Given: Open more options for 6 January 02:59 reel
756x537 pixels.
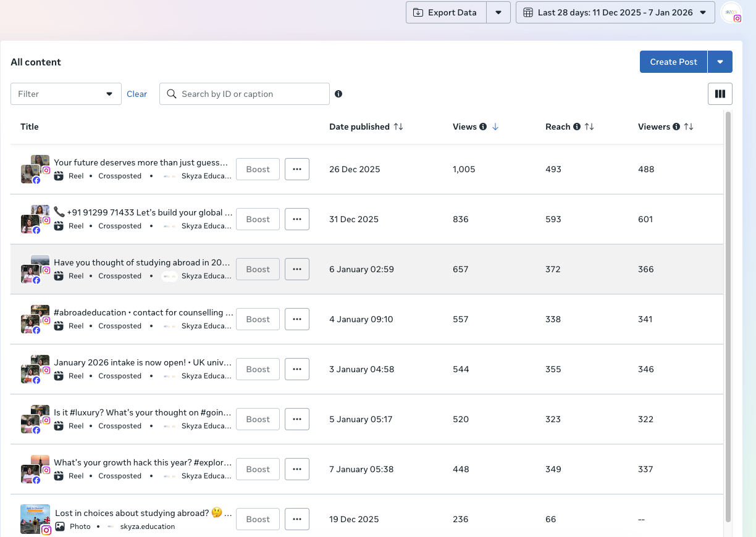Looking at the screenshot, I should click(x=297, y=269).
